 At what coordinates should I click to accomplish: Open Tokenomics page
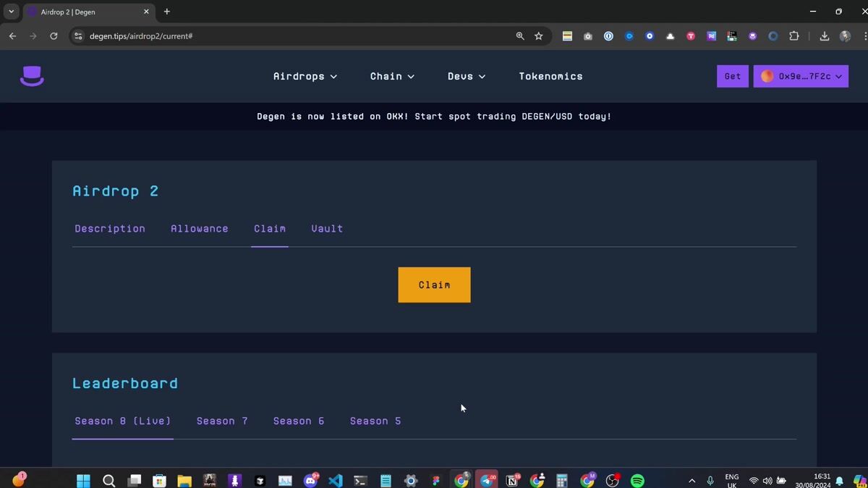(x=550, y=76)
